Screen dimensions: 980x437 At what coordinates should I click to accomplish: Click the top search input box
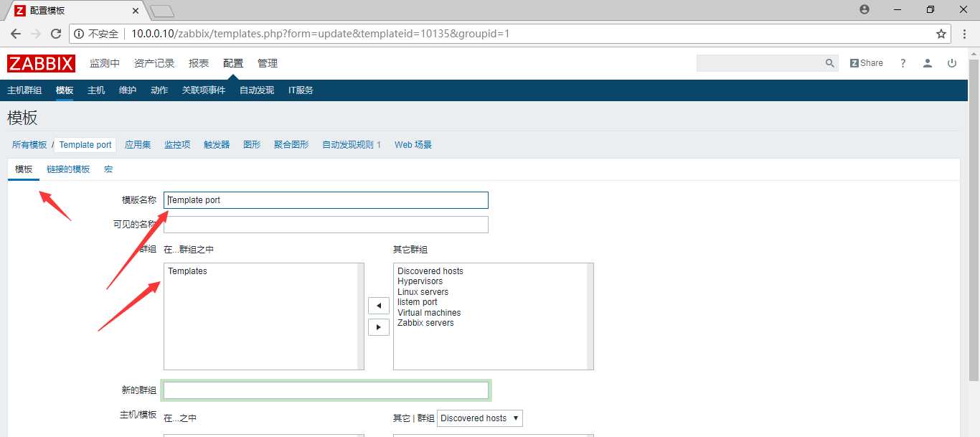[x=760, y=63]
